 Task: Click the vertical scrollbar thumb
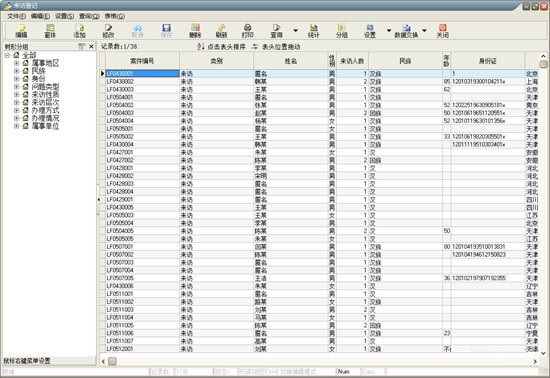pyautogui.click(x=543, y=64)
